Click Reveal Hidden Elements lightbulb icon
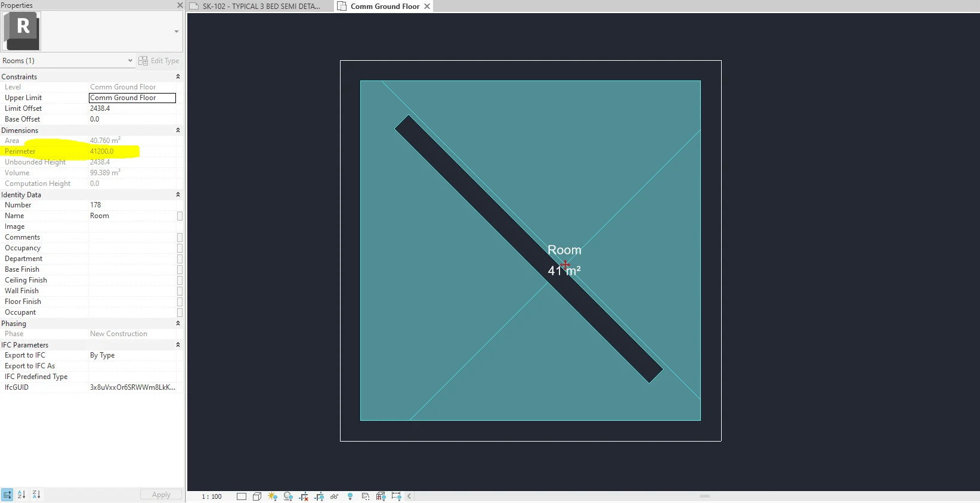The height and width of the screenshot is (503, 980). [x=350, y=496]
